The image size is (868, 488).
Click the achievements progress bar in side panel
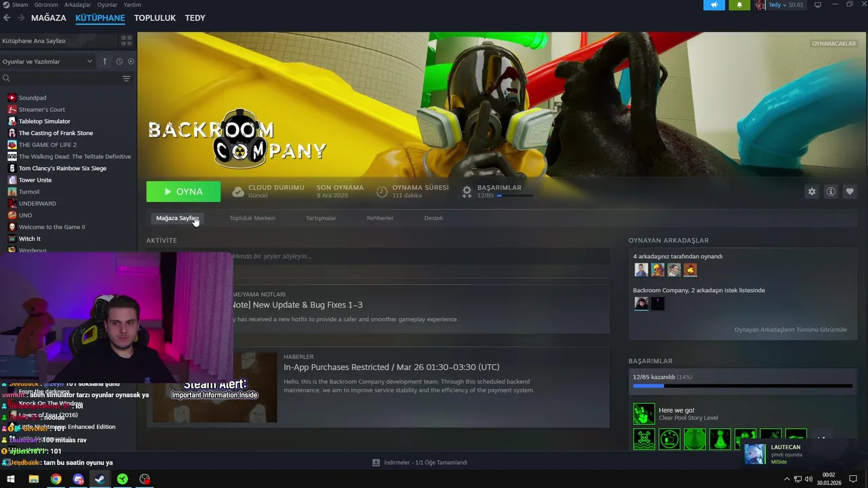point(743,386)
